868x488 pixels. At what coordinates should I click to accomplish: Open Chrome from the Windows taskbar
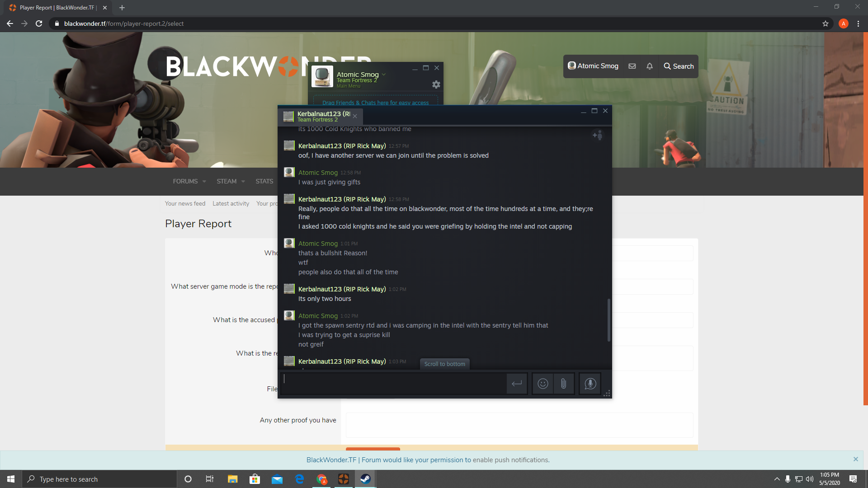(321, 479)
